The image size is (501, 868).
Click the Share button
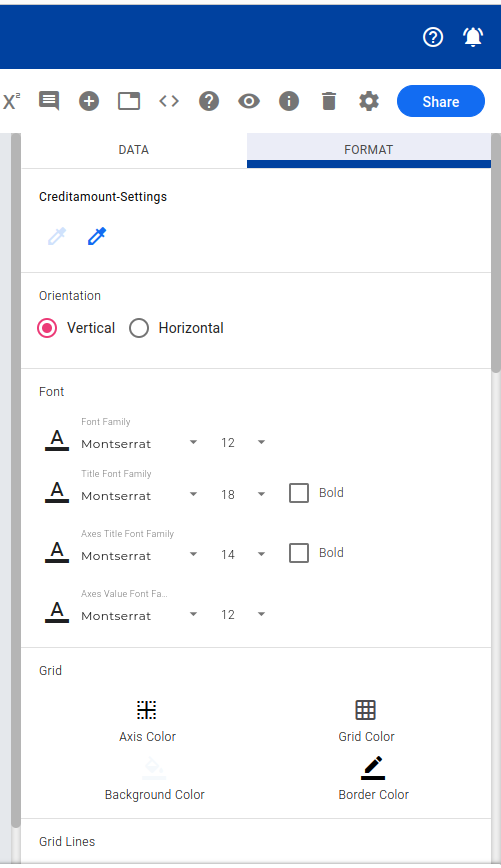441,101
